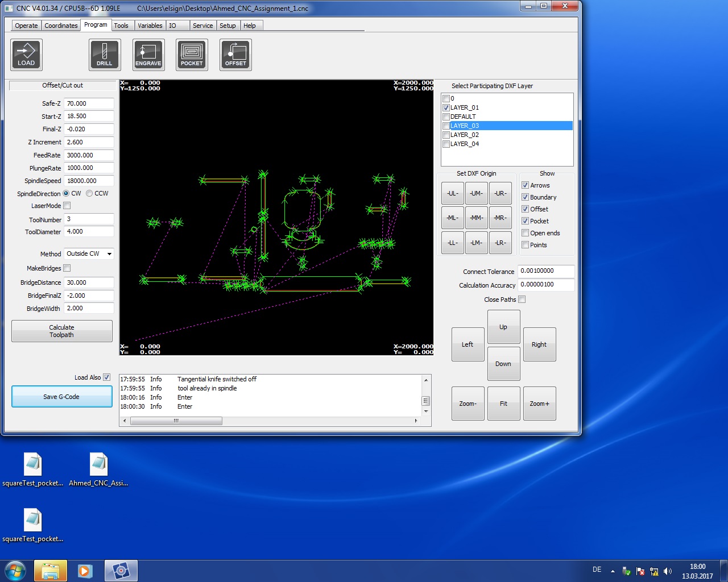
Task: Open Method dropdown Outside CW
Action: click(x=89, y=253)
